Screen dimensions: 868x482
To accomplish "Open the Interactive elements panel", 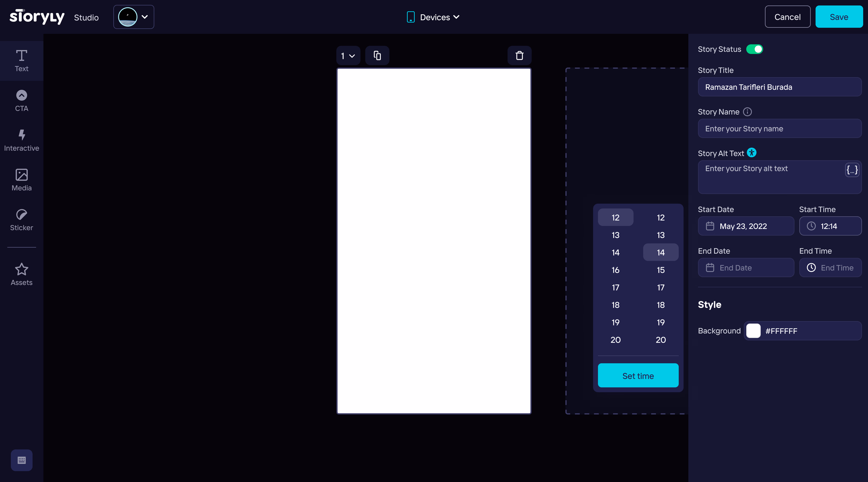I will pos(22,140).
